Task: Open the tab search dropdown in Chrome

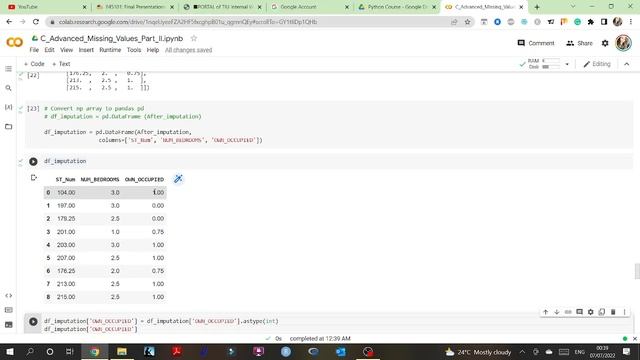Action: tap(573, 7)
